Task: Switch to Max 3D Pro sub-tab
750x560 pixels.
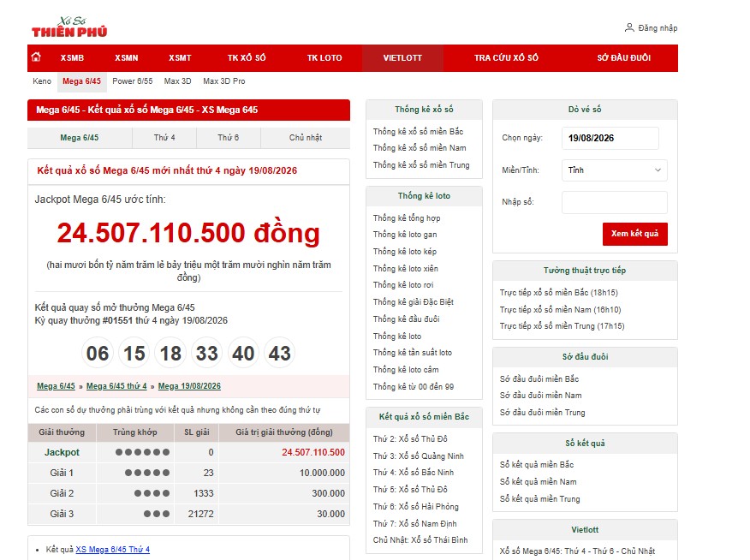Action: tap(223, 81)
